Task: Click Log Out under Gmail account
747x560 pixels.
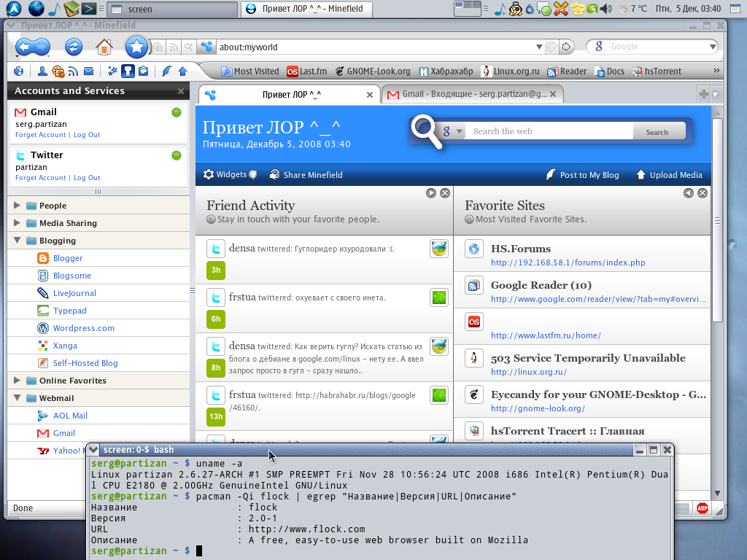Action: (x=87, y=135)
